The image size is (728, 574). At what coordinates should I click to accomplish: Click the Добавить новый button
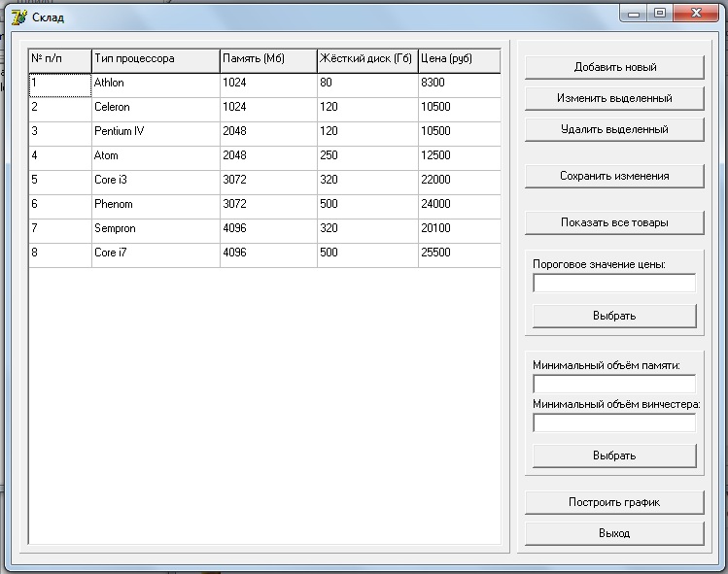[614, 67]
